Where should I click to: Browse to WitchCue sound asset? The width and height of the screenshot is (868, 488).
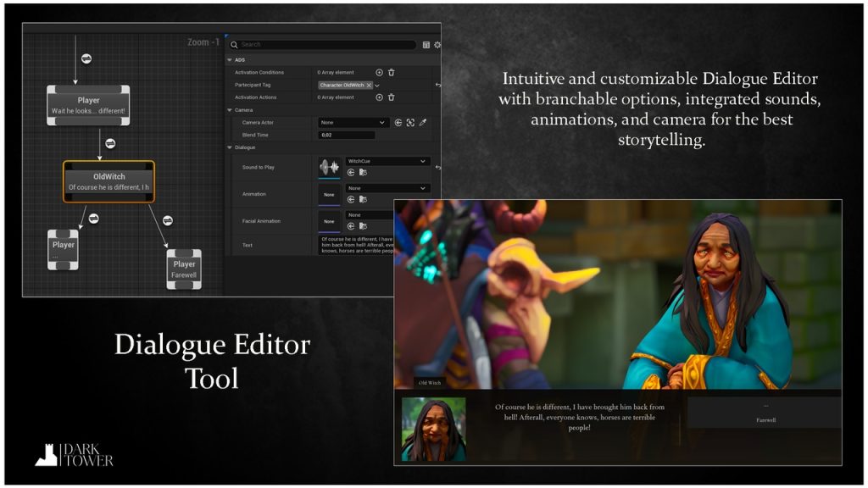363,172
